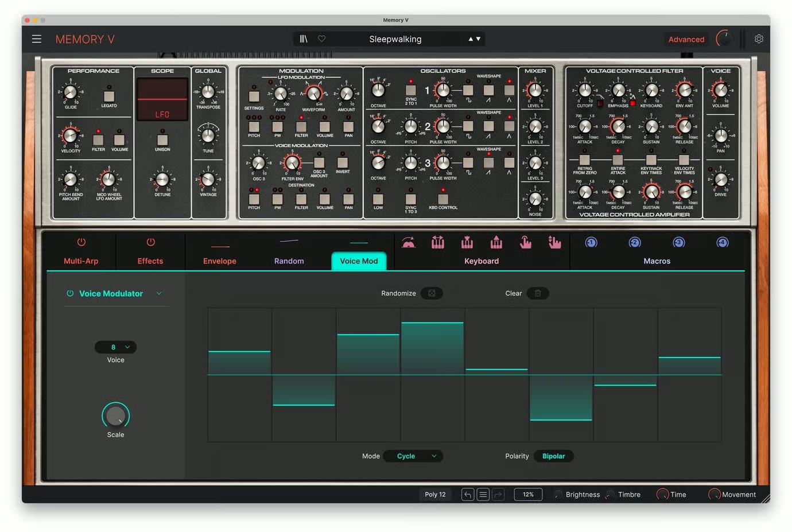This screenshot has height=532, width=792.
Task: Select the next preset down arrow
Action: pyautogui.click(x=478, y=39)
